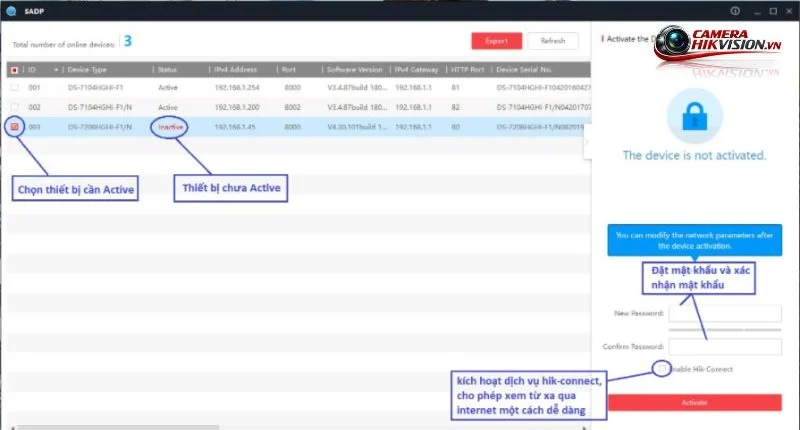This screenshot has height=430, width=800.
Task: Click IP address 192.168.1.200
Action: (x=237, y=107)
